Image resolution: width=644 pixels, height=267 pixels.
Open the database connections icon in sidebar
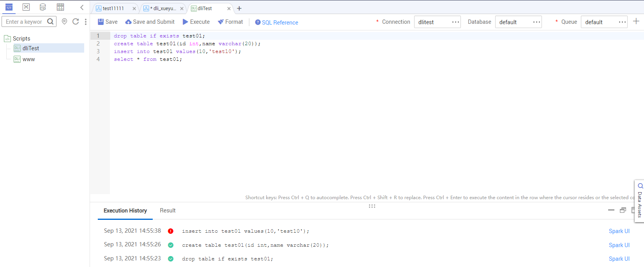coord(43,7)
